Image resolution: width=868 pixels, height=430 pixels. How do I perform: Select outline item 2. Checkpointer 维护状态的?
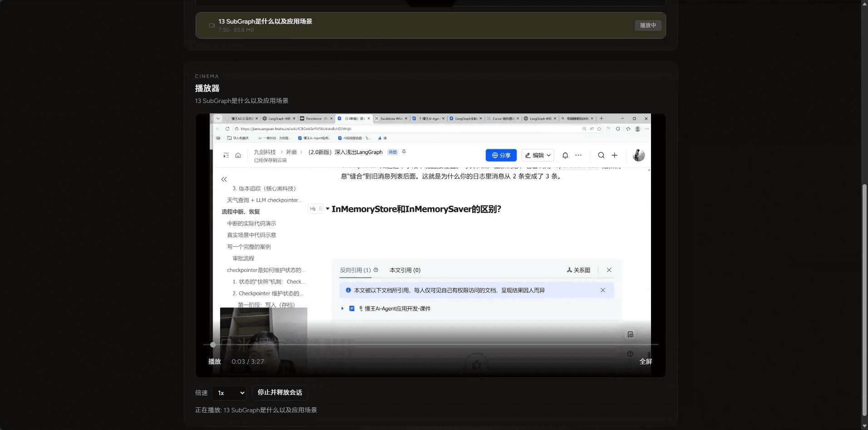[268, 293]
